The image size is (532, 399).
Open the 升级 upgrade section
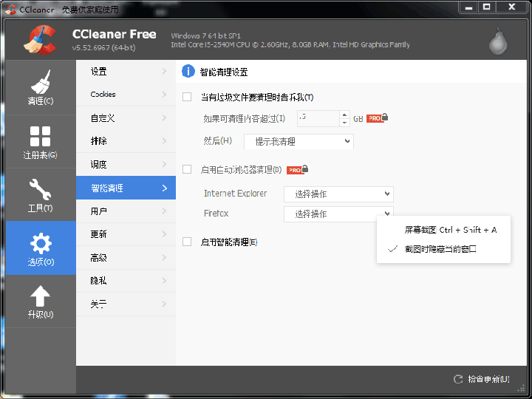[x=41, y=301]
